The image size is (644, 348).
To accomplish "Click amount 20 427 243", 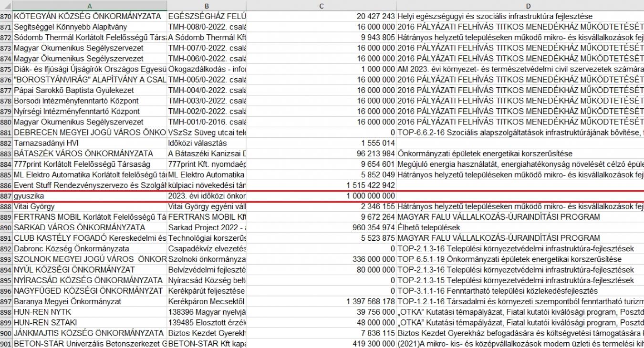I will click(321, 16).
